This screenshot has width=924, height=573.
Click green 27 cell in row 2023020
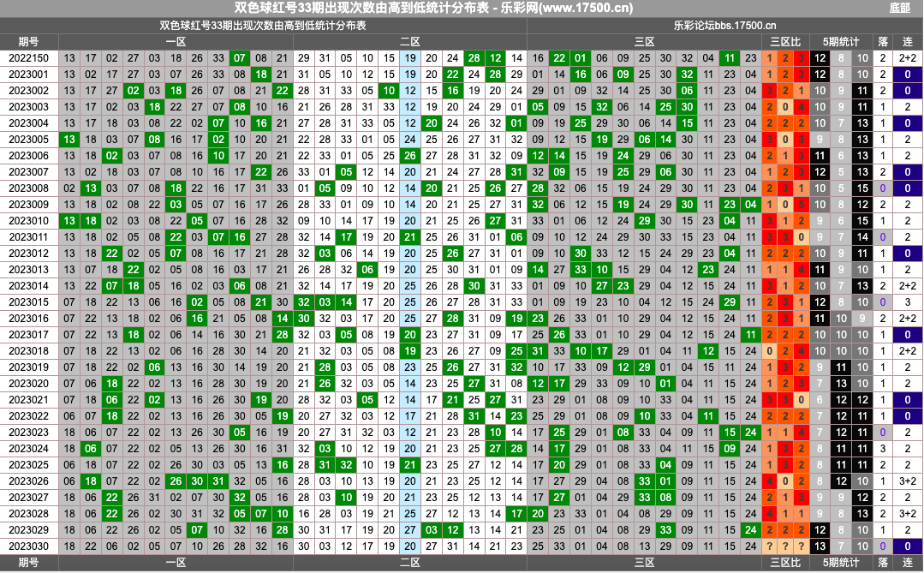tap(474, 383)
